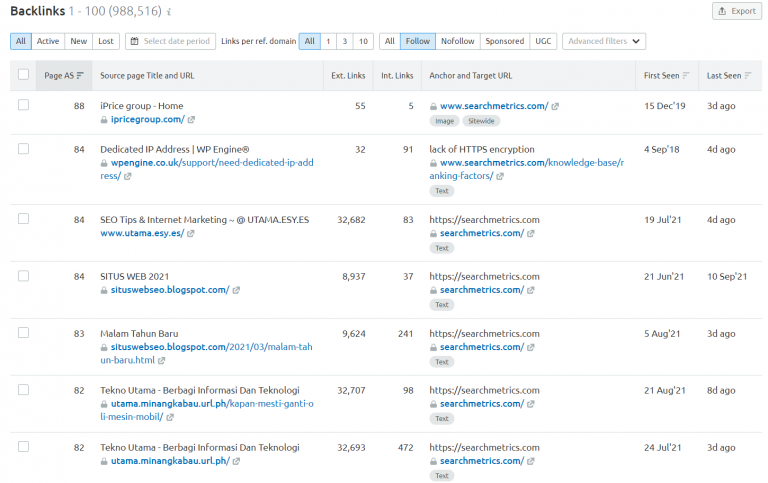Image resolution: width=768 pixels, height=483 pixels.
Task: Check the SEO Tips & Internet Marketing row checkbox
Action: [24, 218]
